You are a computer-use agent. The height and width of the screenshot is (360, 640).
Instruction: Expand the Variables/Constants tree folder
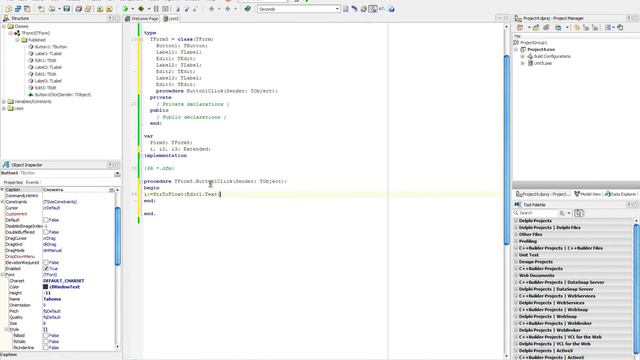coord(4,102)
